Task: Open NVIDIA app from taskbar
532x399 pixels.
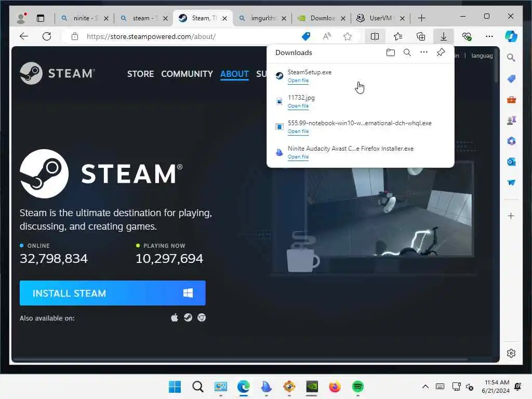Action: (x=312, y=387)
